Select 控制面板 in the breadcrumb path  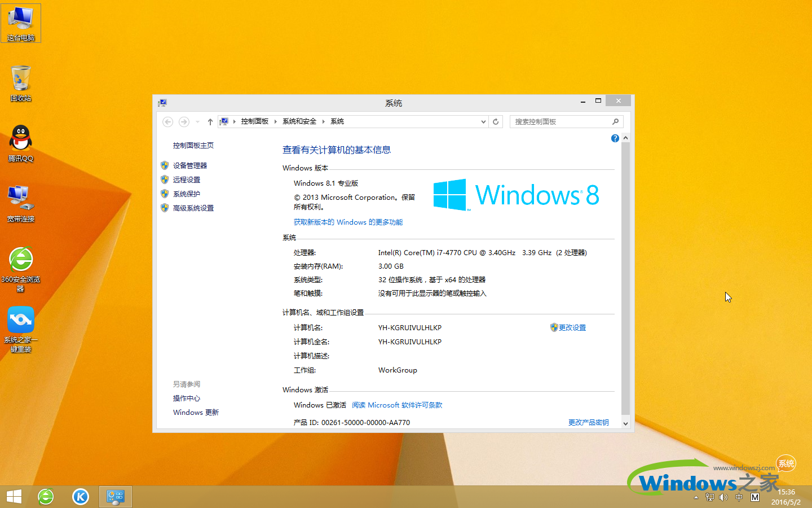[254, 121]
